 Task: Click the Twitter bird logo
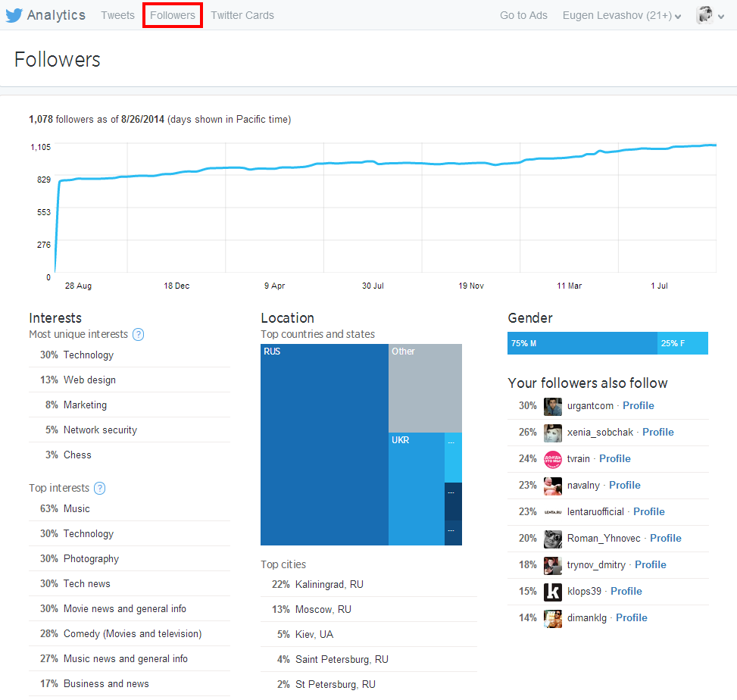coord(14,15)
